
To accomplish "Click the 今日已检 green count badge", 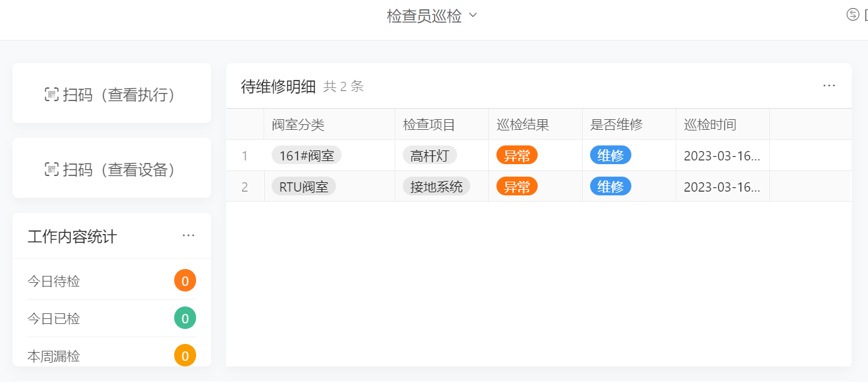I will click(x=185, y=318).
